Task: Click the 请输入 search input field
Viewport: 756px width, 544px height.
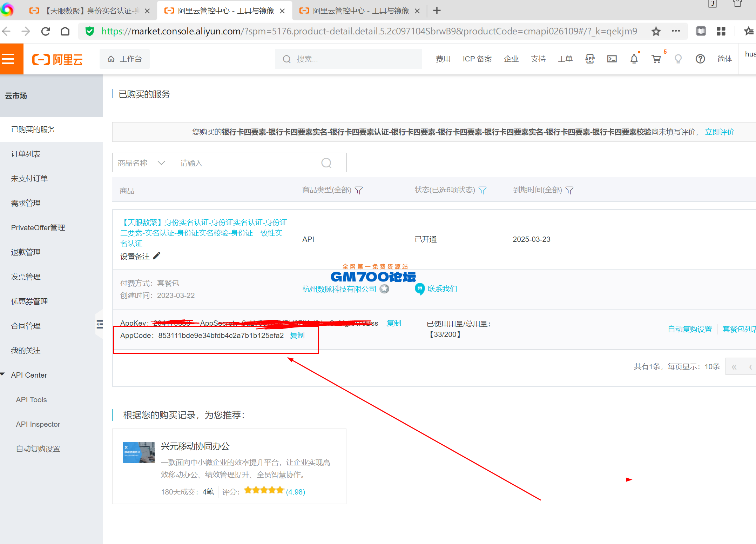Action: pyautogui.click(x=245, y=162)
